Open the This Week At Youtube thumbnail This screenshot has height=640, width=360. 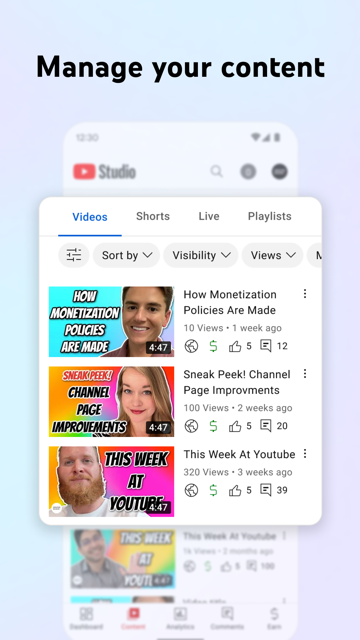(111, 482)
